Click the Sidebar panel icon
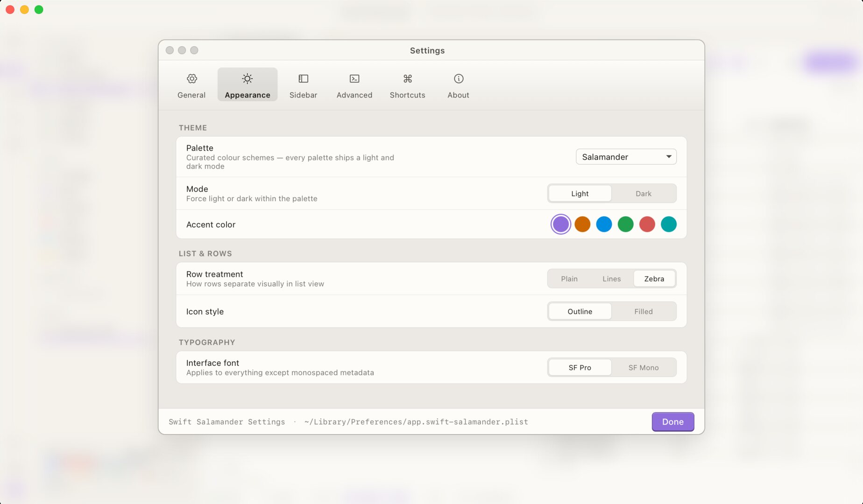The width and height of the screenshot is (863, 504). 303,78
